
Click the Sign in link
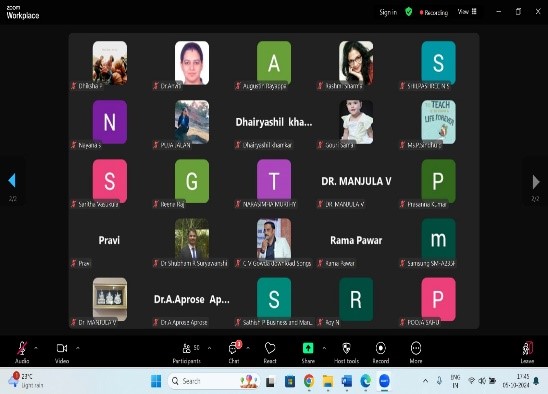pyautogui.click(x=388, y=12)
